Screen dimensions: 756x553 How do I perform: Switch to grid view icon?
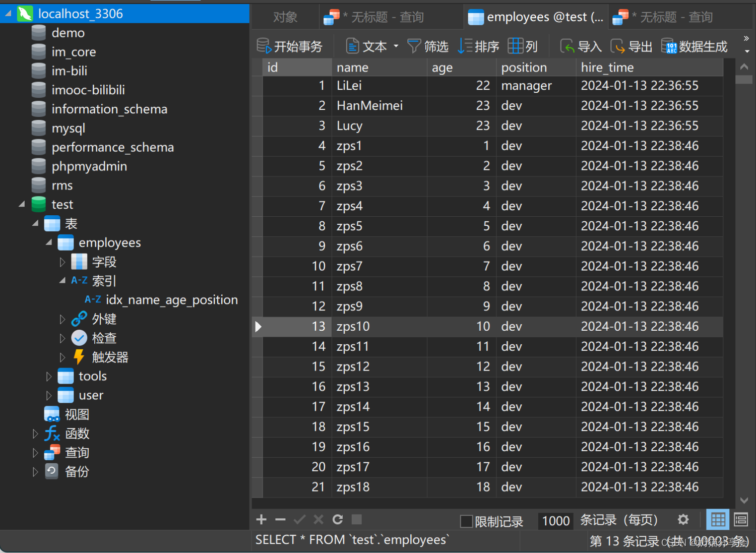[x=718, y=520]
